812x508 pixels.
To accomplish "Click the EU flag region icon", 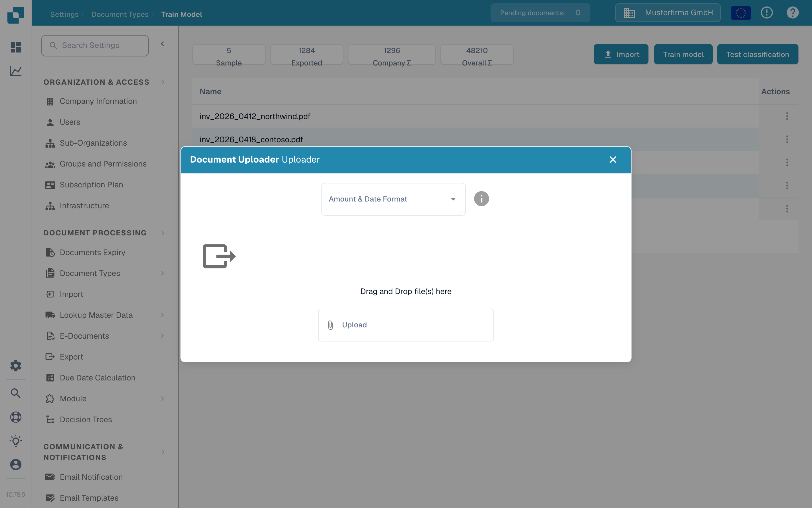I will pyautogui.click(x=741, y=13).
